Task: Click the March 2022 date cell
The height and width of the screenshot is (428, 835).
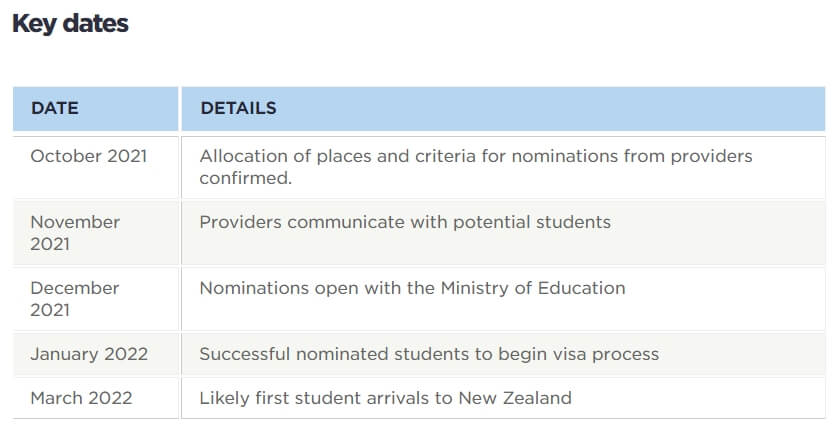Action: [x=95, y=398]
